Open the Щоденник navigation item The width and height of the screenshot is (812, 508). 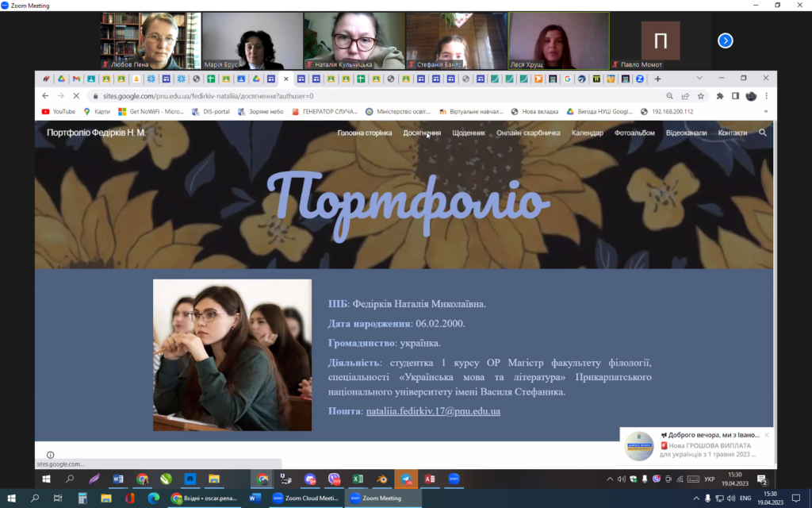pos(469,133)
